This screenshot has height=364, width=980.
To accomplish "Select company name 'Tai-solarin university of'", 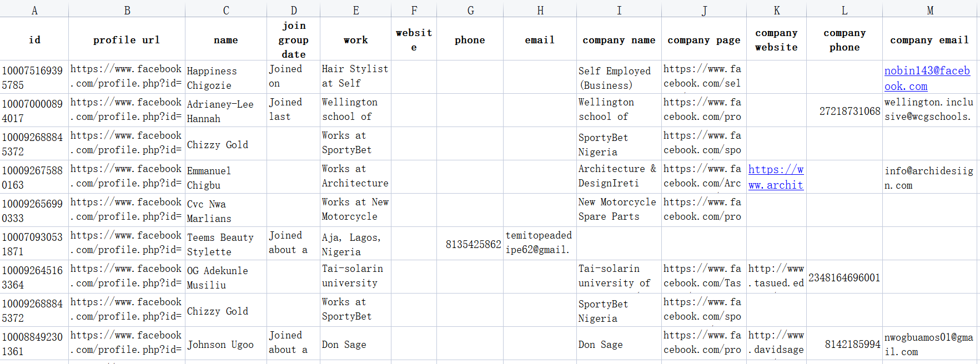I will (x=619, y=277).
